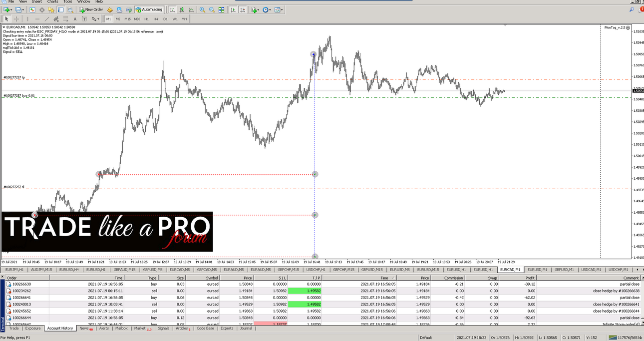The height and width of the screenshot is (341, 644).
Task: Open the Trade tab in Terminal
Action: [14, 329]
